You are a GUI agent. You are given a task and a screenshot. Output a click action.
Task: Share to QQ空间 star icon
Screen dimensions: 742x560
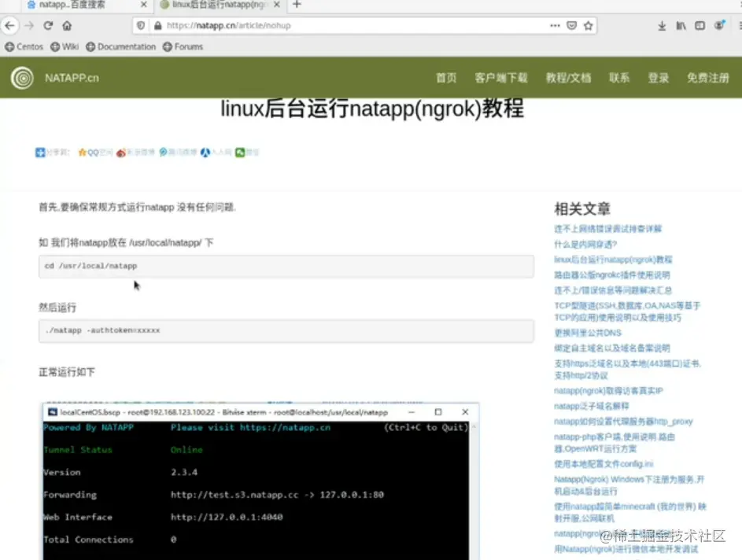[83, 153]
